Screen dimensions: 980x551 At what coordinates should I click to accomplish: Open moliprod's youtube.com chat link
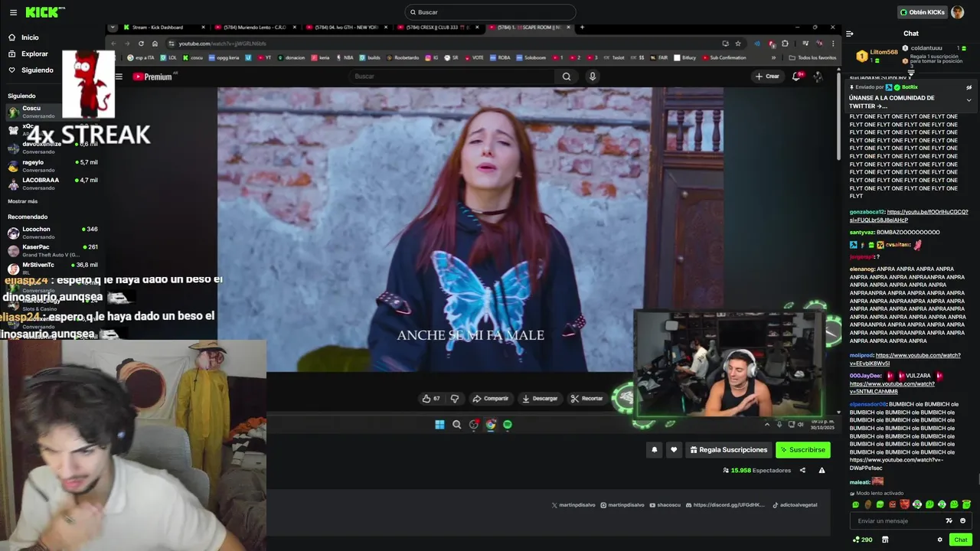(x=906, y=360)
